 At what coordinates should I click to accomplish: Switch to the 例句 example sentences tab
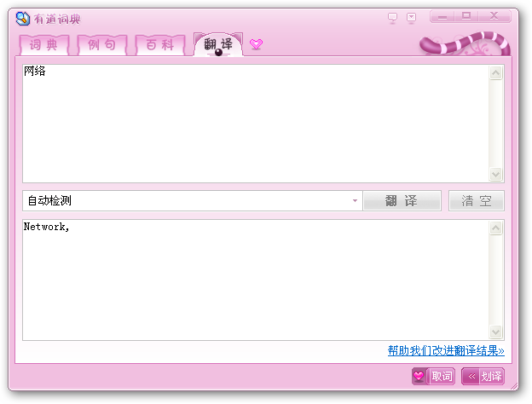click(x=102, y=45)
